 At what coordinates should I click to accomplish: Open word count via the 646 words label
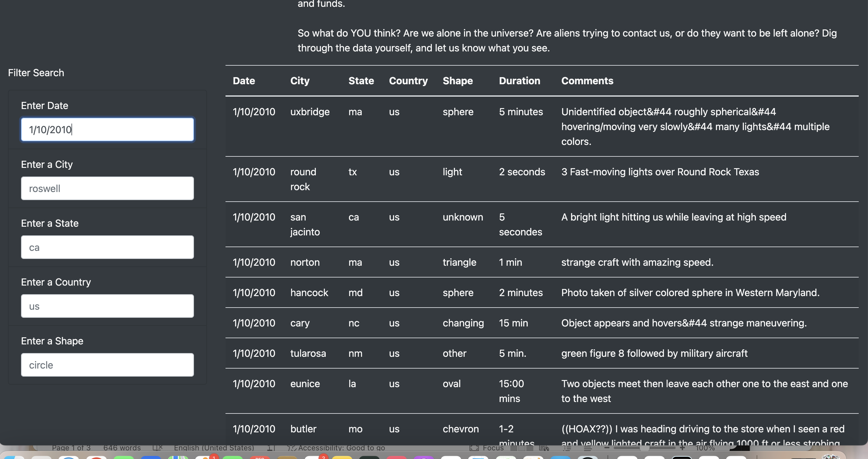tap(122, 448)
